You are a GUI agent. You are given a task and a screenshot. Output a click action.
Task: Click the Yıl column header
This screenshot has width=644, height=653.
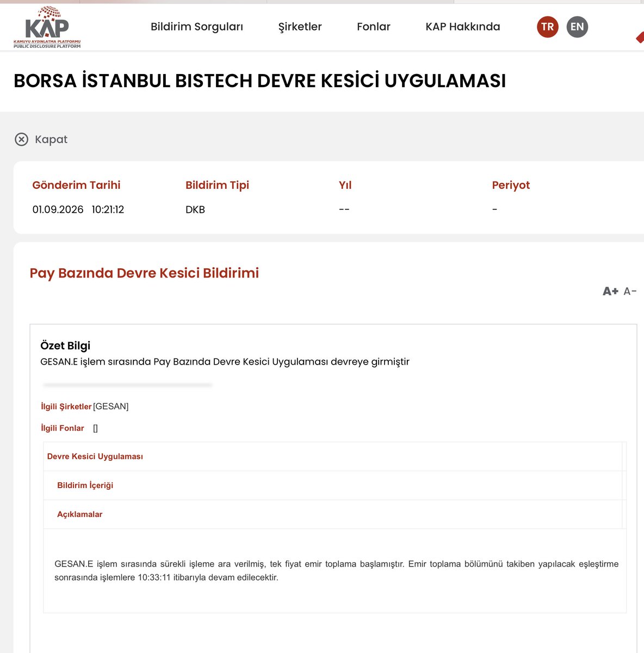point(345,185)
